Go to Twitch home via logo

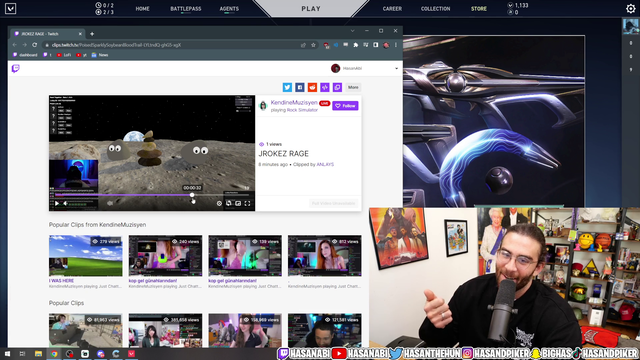tap(16, 68)
